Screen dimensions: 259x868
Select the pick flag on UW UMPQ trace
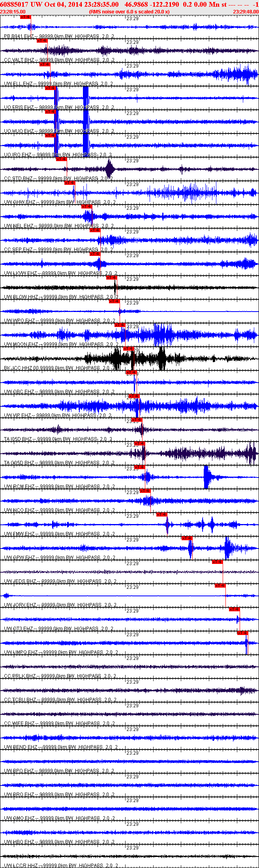pyautogui.click(x=243, y=633)
